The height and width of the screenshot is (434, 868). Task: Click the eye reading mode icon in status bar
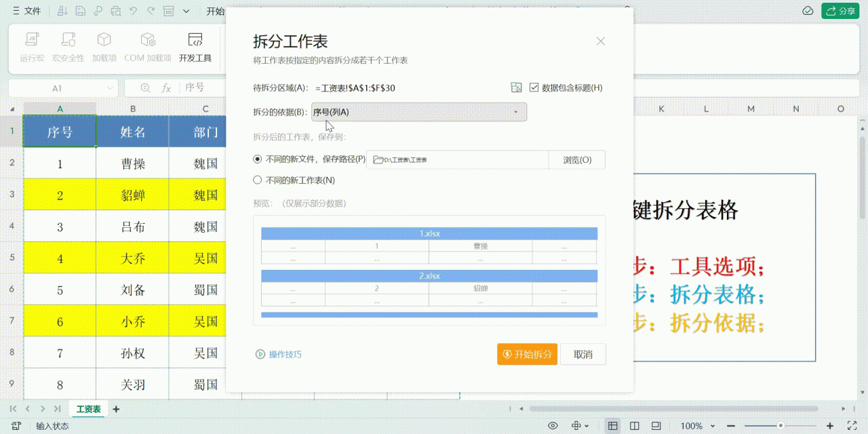point(553,426)
